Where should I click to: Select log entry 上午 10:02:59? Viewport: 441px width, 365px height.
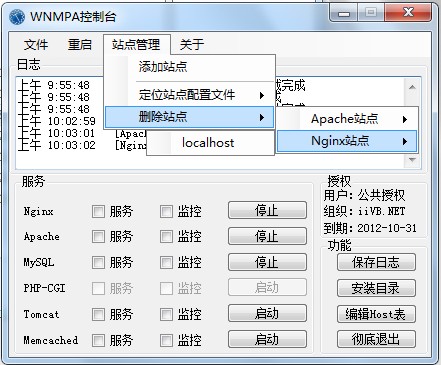pos(57,121)
